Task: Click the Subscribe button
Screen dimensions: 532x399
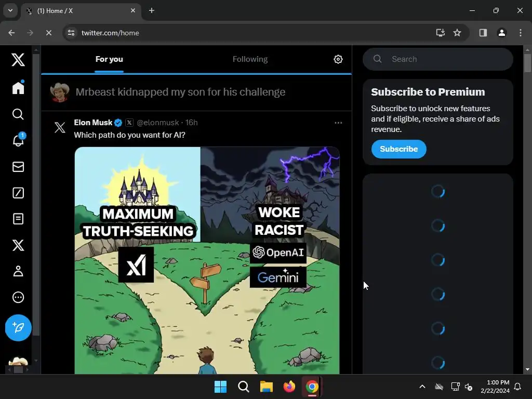Action: pos(398,149)
